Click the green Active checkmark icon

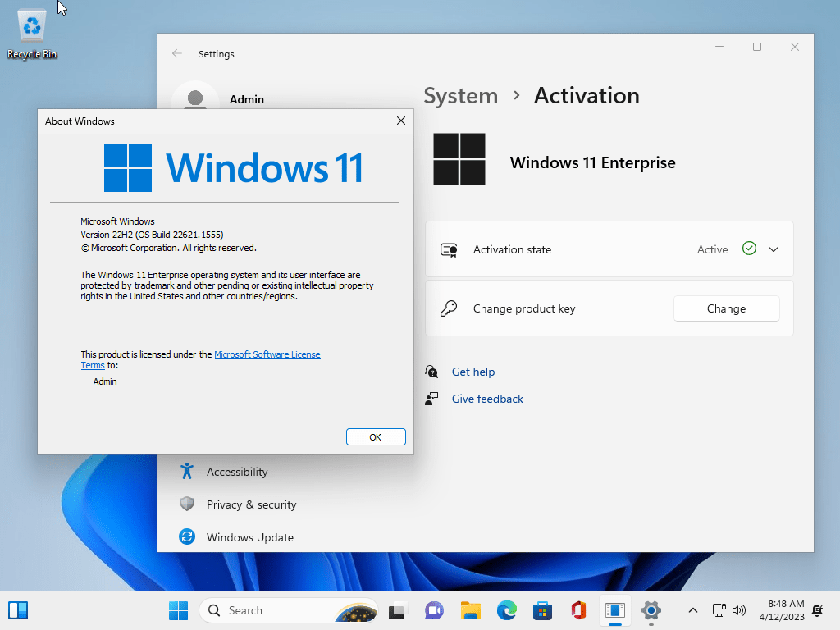click(x=749, y=249)
